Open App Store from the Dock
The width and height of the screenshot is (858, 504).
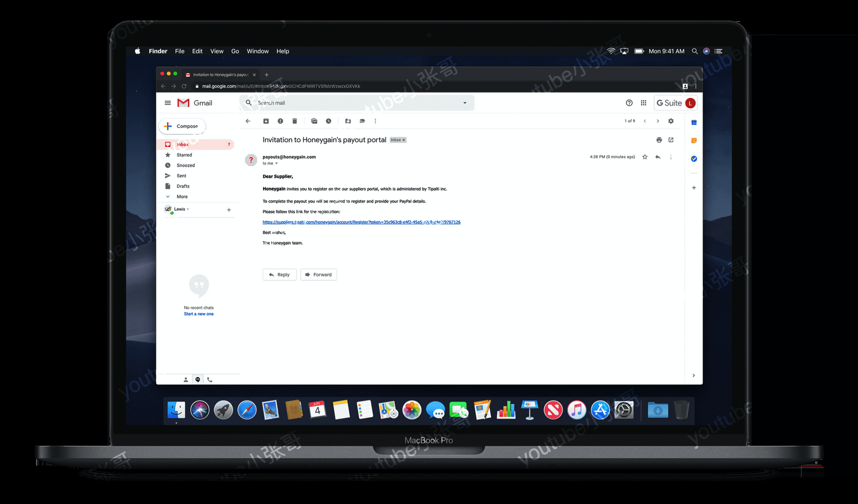pos(600,410)
